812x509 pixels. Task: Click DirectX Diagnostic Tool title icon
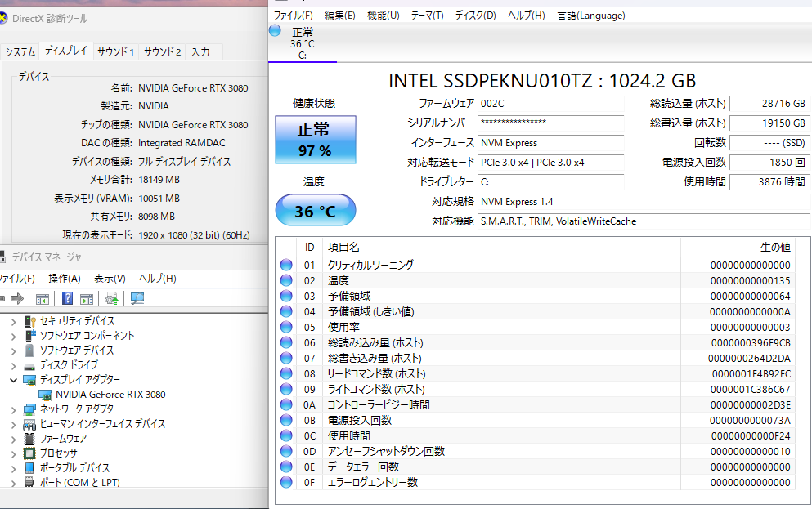pyautogui.click(x=2, y=19)
